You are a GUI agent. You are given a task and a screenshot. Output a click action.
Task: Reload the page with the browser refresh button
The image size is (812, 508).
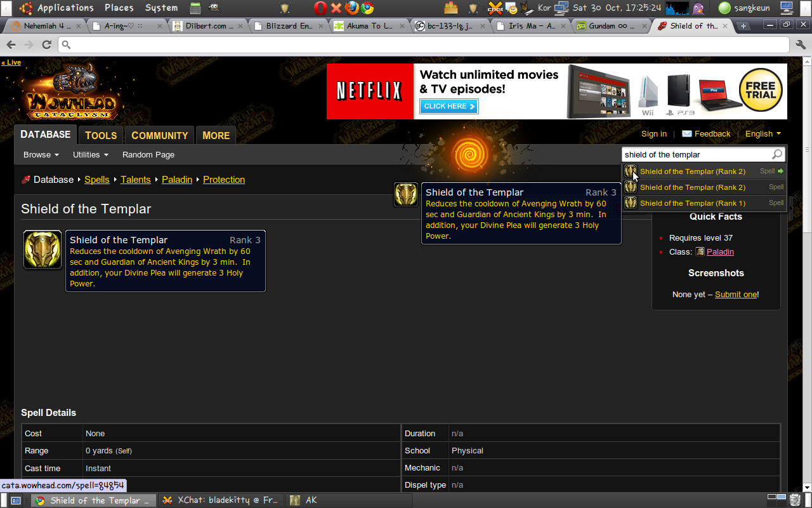pos(46,44)
